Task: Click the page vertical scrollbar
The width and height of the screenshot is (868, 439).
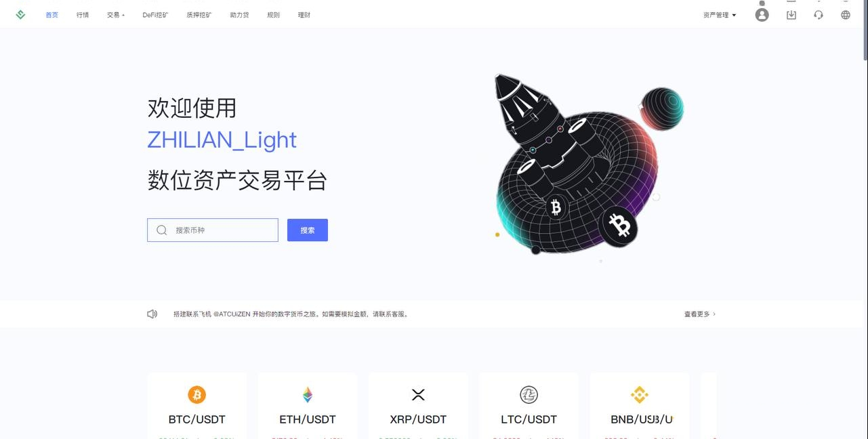Action: click(x=865, y=219)
